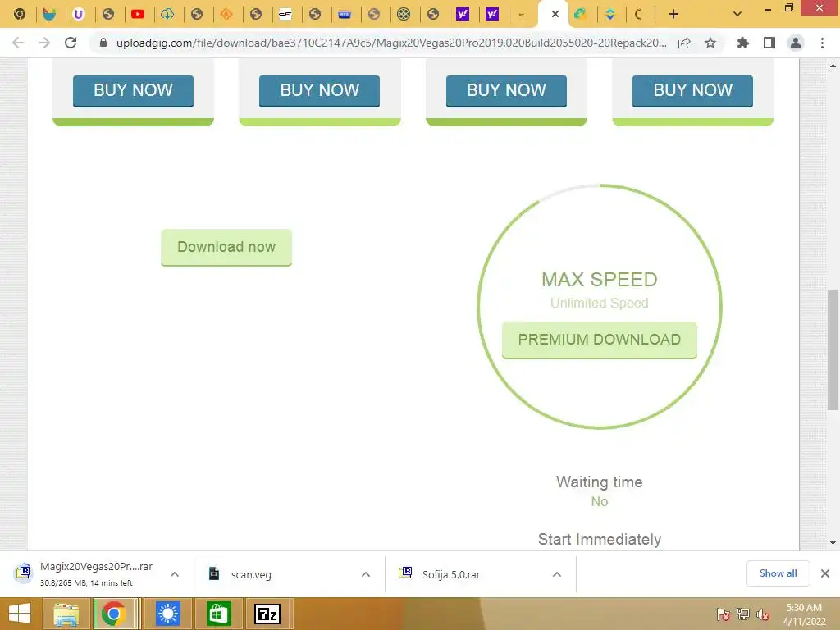This screenshot has height=630, width=840.
Task: Click the third BUY NOW button
Action: [x=506, y=90]
